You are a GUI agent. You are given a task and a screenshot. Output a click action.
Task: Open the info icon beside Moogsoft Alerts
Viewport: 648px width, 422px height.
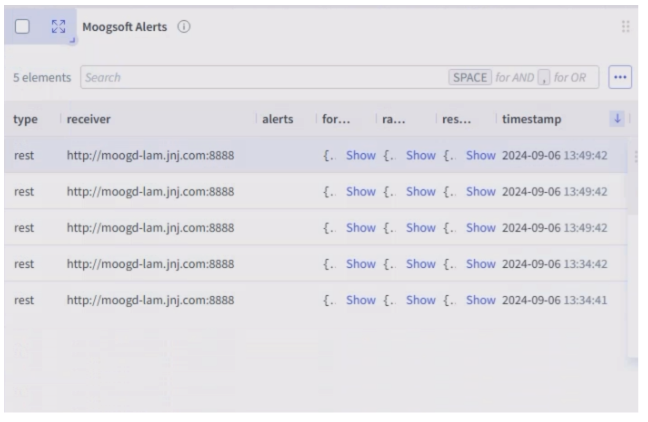click(184, 27)
